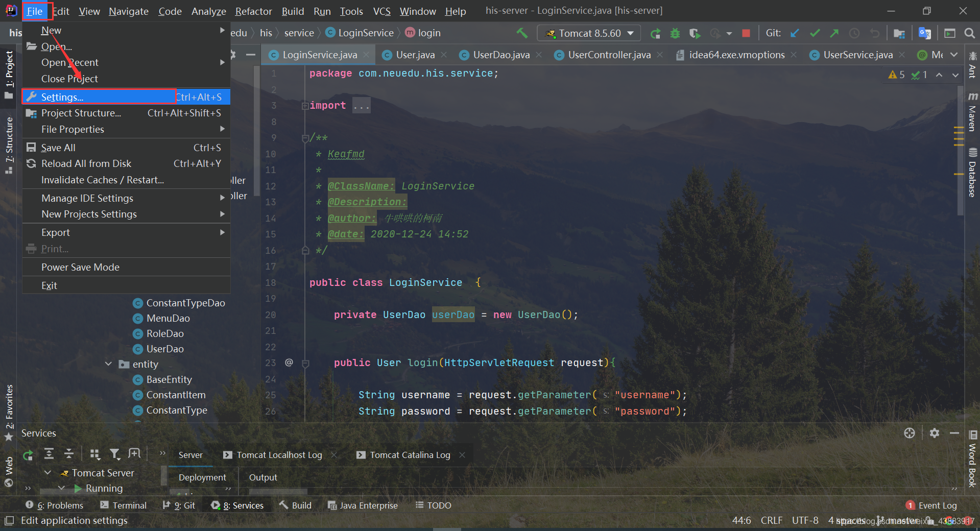Open the Event Log button
The width and height of the screenshot is (980, 531).
tap(931, 505)
